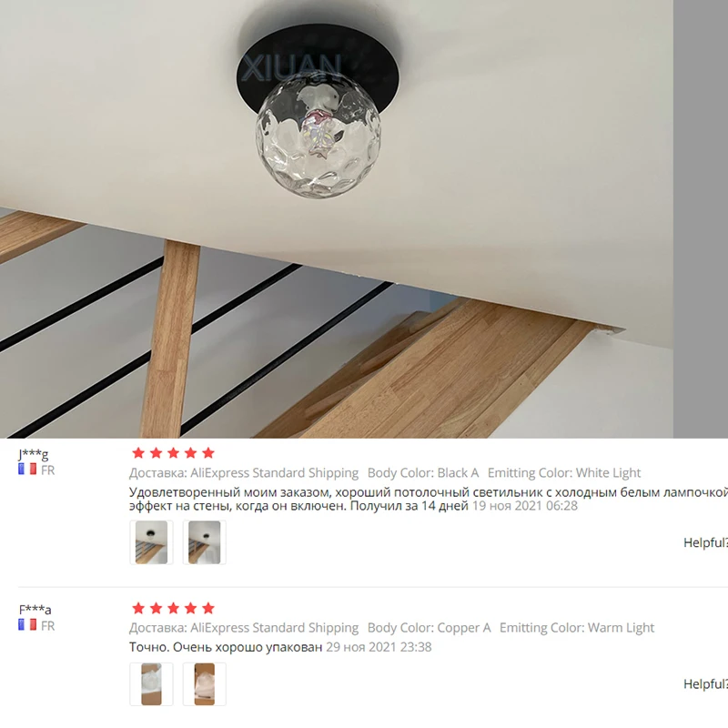Click the '19 ноя 2021 06:28' review date
This screenshot has width=728, height=728.
[525, 506]
